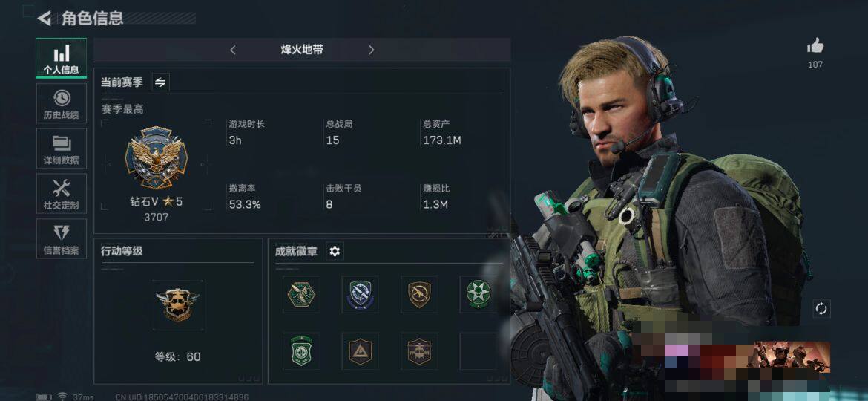Like the profile with thumbs-up icon
The image size is (868, 401).
pos(815,47)
